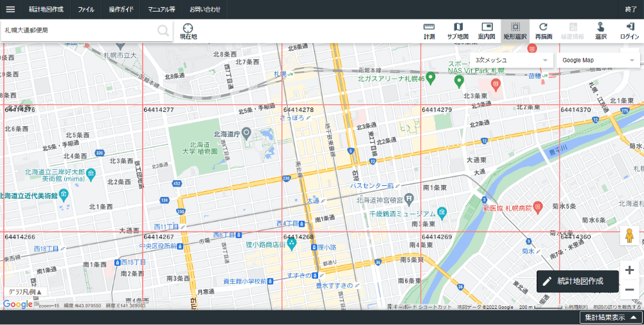This screenshot has height=325, width=644.
Task: Click 終了 to exit
Action: [x=631, y=9]
